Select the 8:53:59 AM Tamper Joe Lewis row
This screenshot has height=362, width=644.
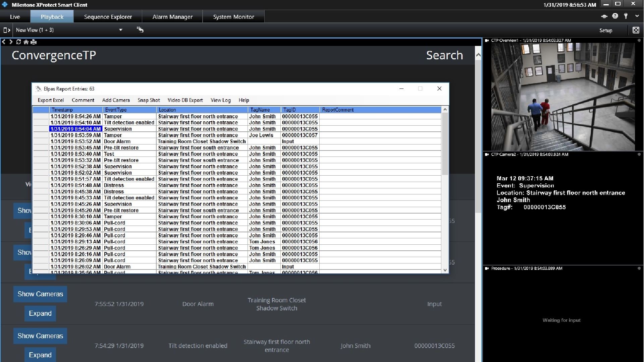(x=237, y=135)
